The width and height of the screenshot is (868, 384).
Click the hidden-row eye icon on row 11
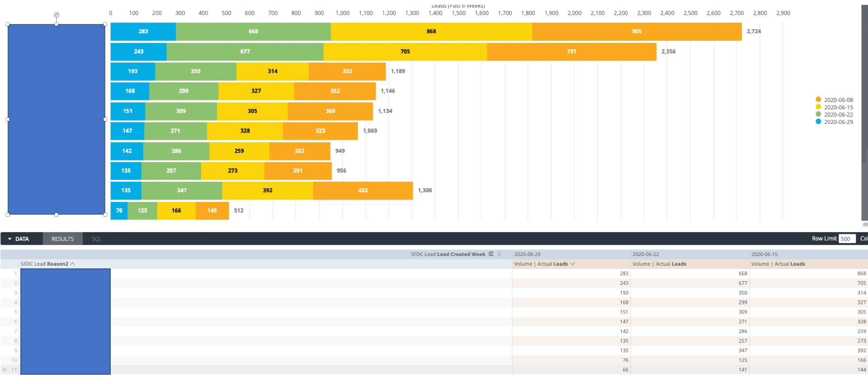[4, 370]
